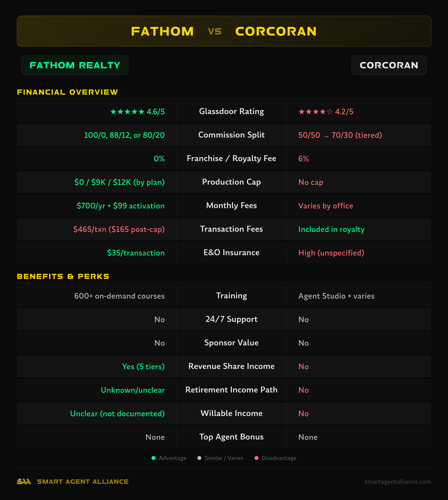Click the Production Cap row label
The width and height of the screenshot is (448, 500).
(x=231, y=182)
